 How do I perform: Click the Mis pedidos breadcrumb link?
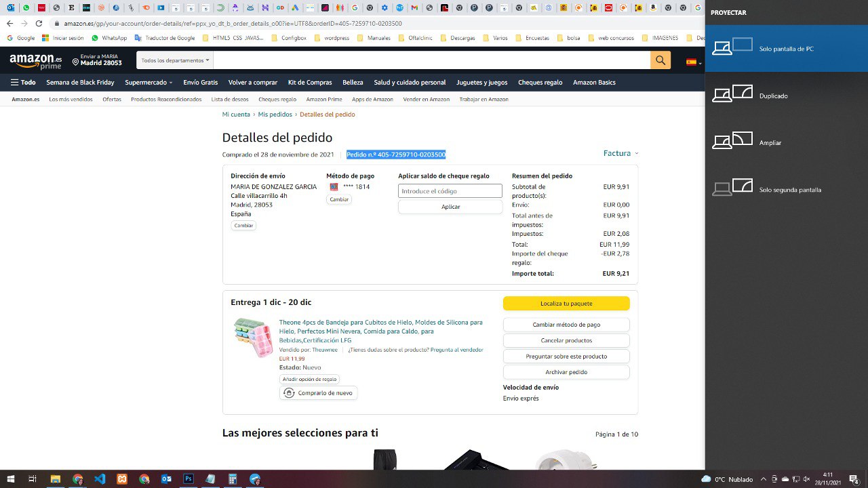275,115
